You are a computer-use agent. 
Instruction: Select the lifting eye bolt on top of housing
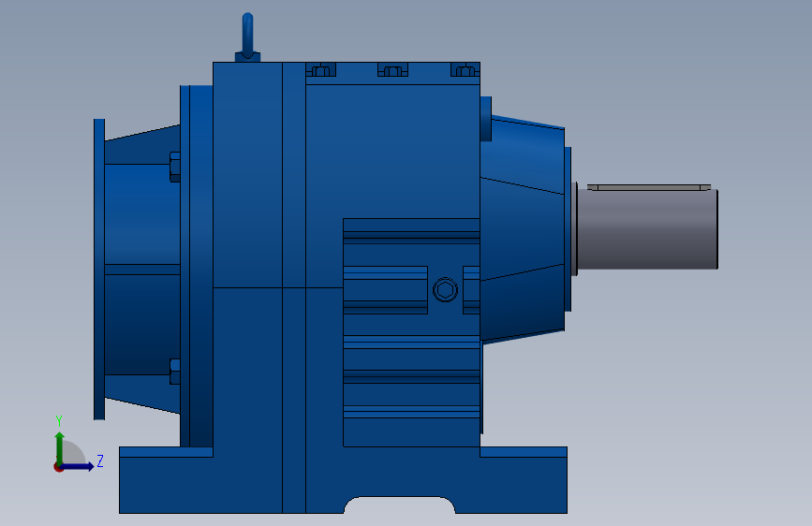(247, 37)
